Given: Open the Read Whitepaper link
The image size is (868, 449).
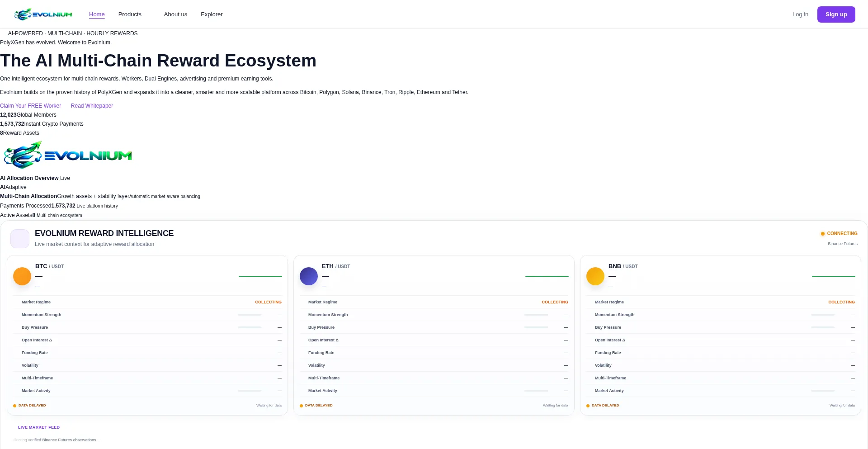Looking at the screenshot, I should click(92, 106).
